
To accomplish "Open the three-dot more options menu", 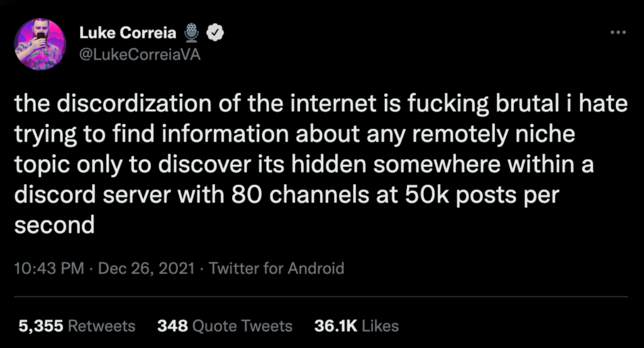I will (619, 33).
